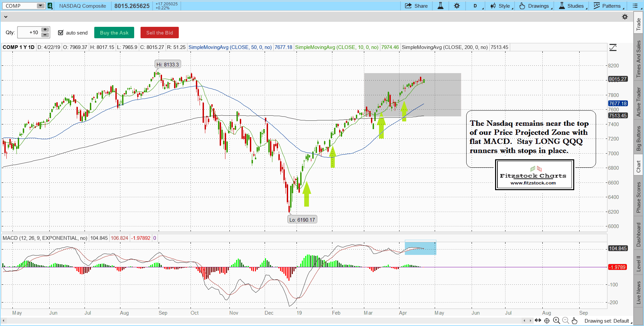Click the crosshair pan icon
The width and height of the screenshot is (644, 326).
(547, 321)
